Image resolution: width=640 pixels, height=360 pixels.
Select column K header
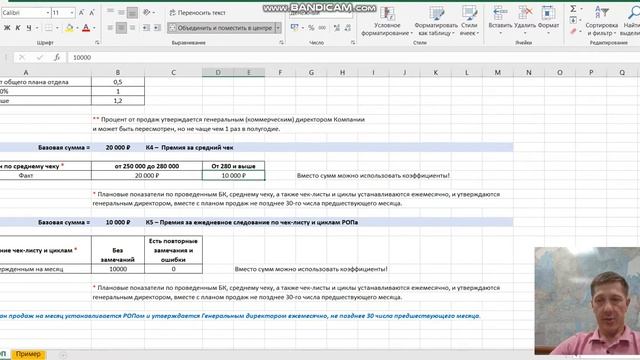(x=436, y=72)
